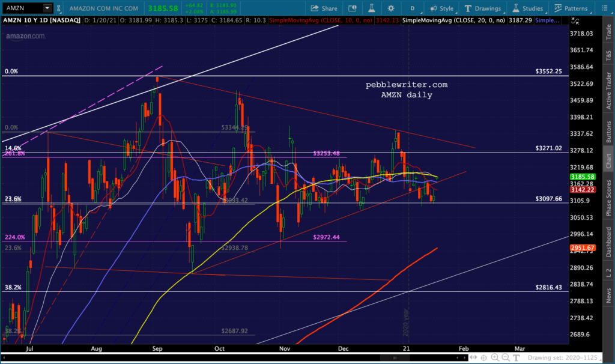The image size is (615, 364).
Task: Click the AMZN symbol input field
Action: pos(23,8)
